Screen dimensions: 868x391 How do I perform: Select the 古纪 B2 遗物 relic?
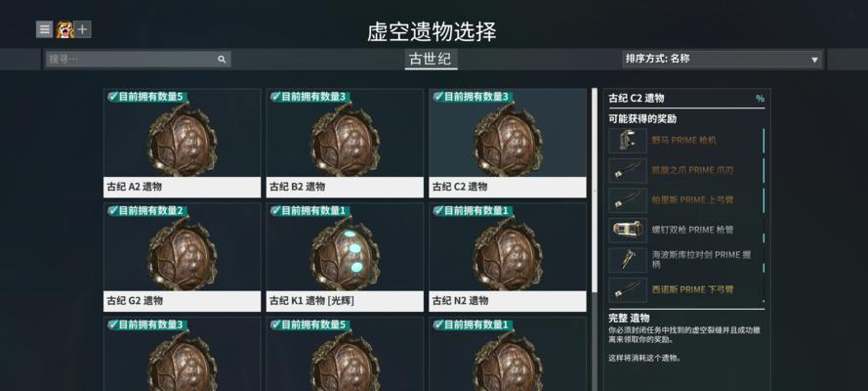point(345,143)
